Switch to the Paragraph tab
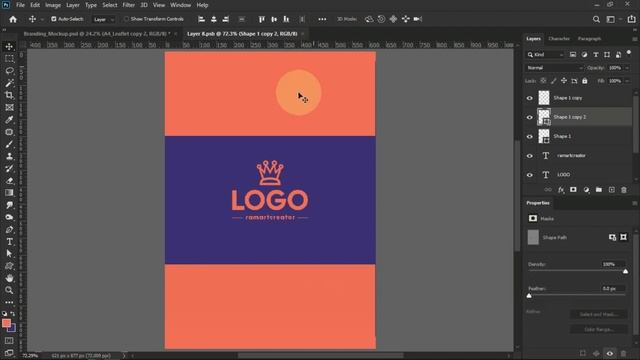Viewport: 640px width, 360px height. 589,39
